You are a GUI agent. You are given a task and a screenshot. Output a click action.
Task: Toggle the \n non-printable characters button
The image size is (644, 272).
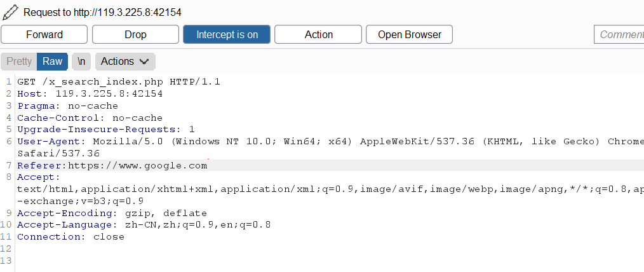81,61
